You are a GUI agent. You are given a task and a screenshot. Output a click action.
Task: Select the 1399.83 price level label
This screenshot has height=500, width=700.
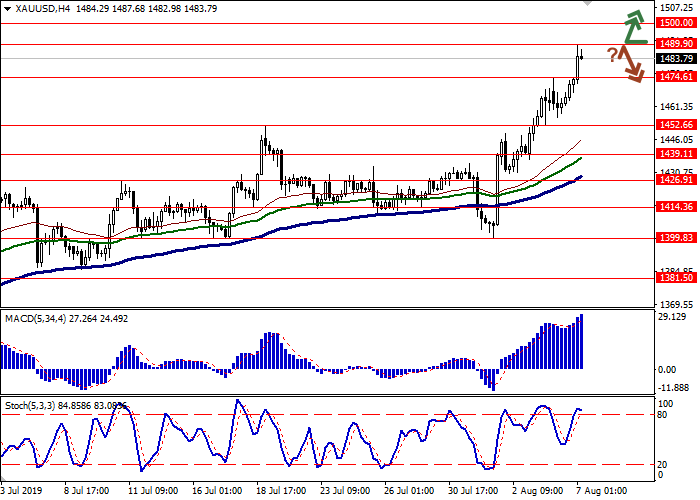670,238
